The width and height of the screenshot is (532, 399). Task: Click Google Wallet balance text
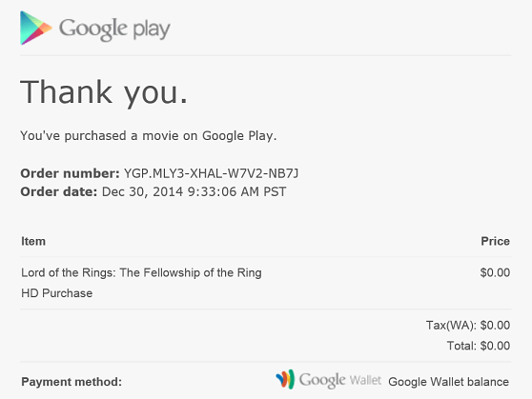[x=448, y=382]
